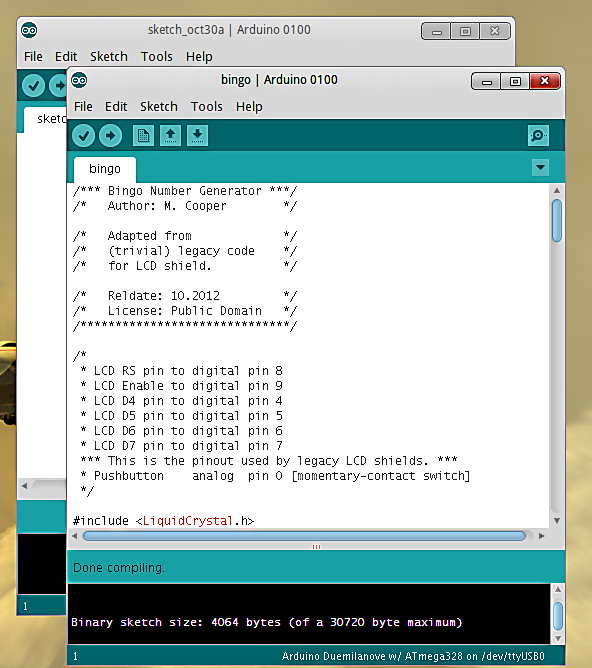Image resolution: width=592 pixels, height=668 pixels.
Task: Click the Verify checkmark icon in the sketch_oct30a window
Action: (33, 86)
